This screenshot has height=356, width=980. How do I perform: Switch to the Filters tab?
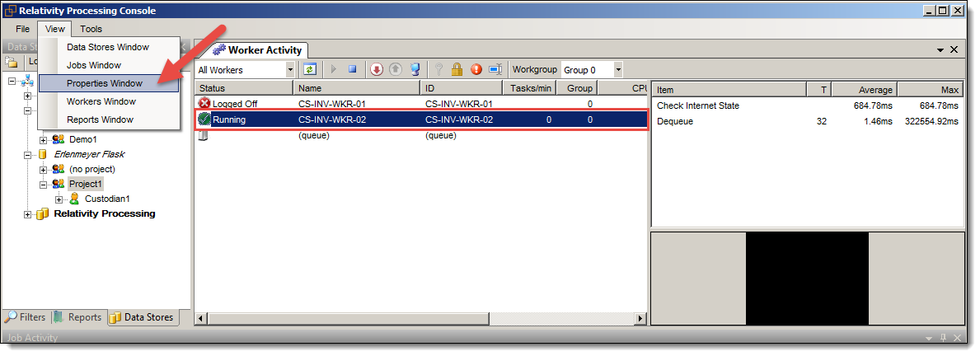point(25,317)
